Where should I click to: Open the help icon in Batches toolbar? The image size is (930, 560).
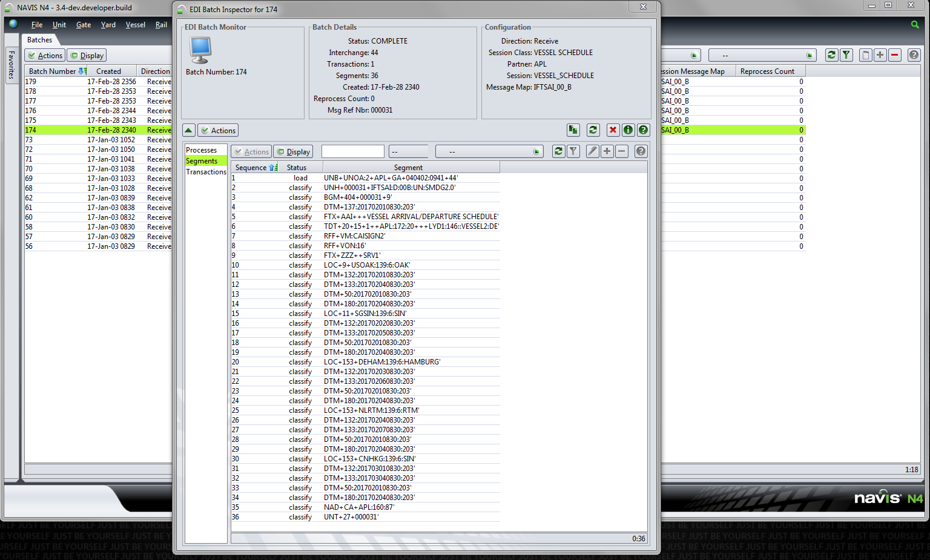click(914, 55)
